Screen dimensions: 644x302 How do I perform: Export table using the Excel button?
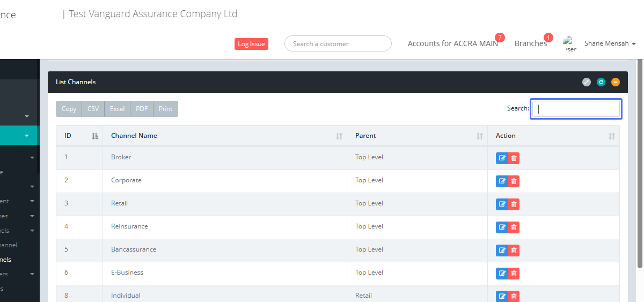click(x=117, y=109)
